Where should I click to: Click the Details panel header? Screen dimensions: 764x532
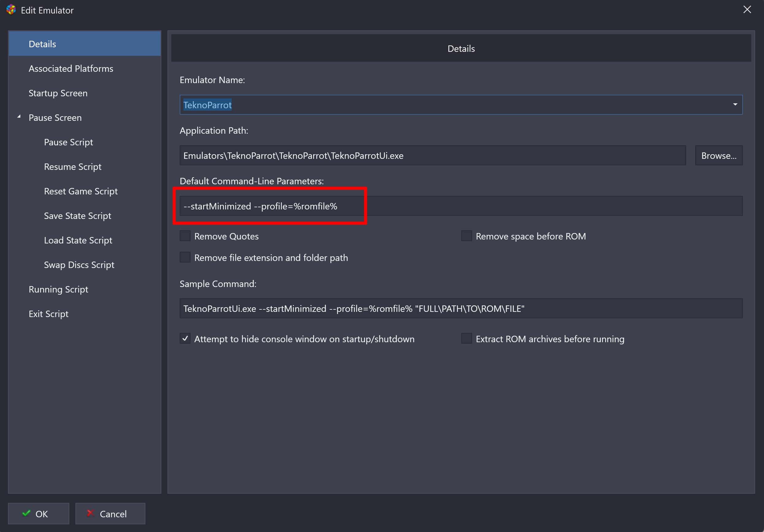[x=461, y=48]
